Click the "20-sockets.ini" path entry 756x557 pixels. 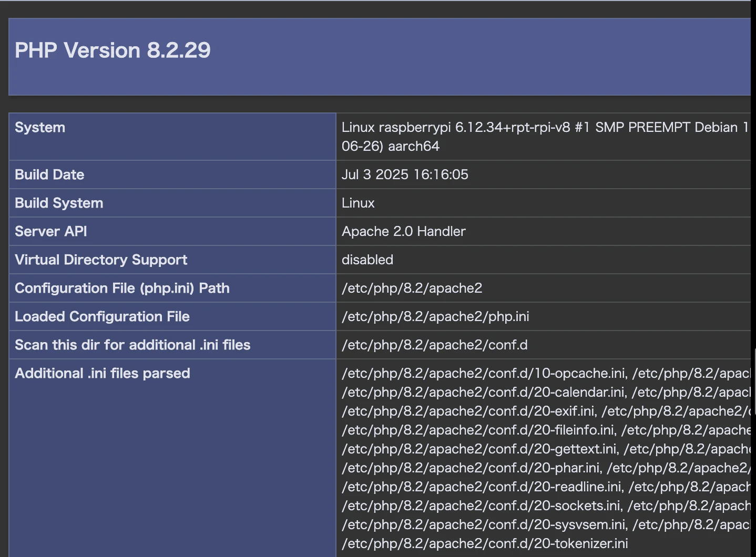pyautogui.click(x=482, y=506)
